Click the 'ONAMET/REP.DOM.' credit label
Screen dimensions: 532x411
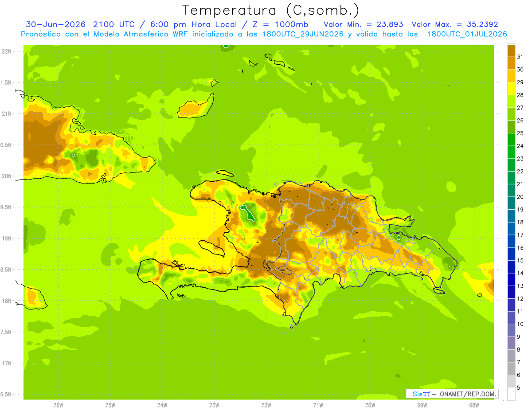pyautogui.click(x=468, y=394)
